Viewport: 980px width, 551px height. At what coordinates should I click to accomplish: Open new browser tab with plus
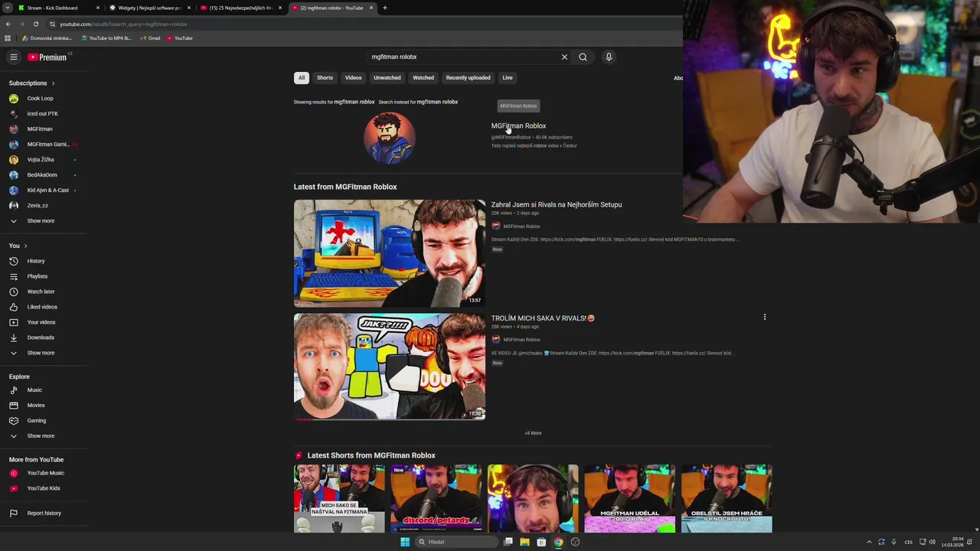(384, 8)
